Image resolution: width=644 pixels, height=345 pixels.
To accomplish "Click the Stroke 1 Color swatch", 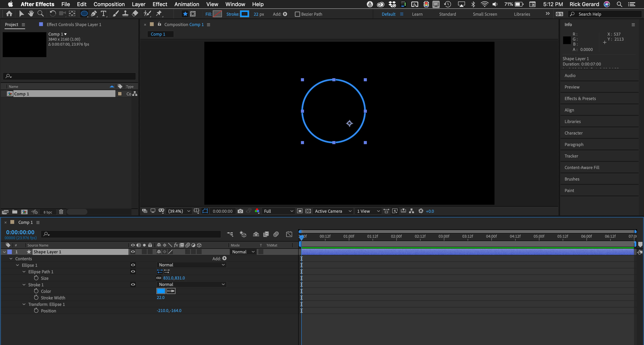I will pyautogui.click(x=161, y=291).
